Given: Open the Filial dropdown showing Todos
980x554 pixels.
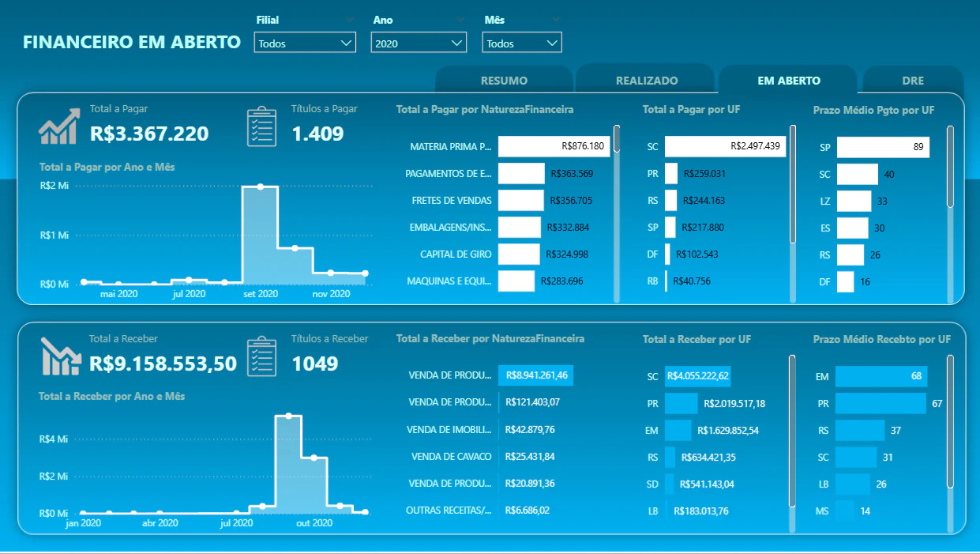Looking at the screenshot, I should click(x=306, y=43).
